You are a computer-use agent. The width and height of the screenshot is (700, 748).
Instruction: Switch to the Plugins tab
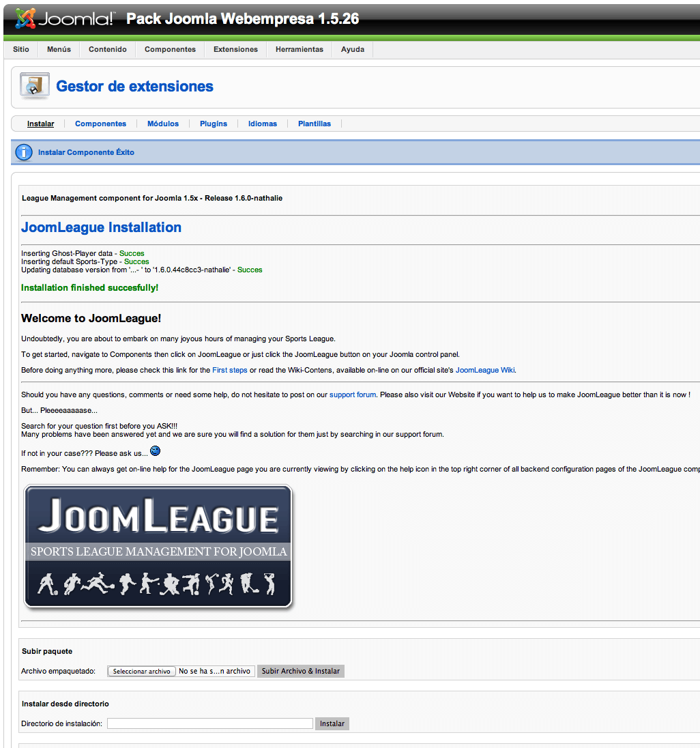214,124
